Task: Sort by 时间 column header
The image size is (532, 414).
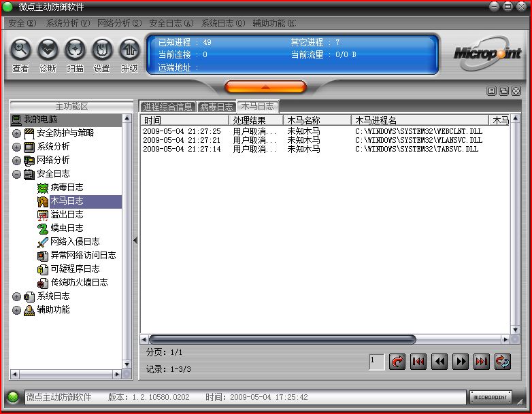Action: (x=185, y=120)
